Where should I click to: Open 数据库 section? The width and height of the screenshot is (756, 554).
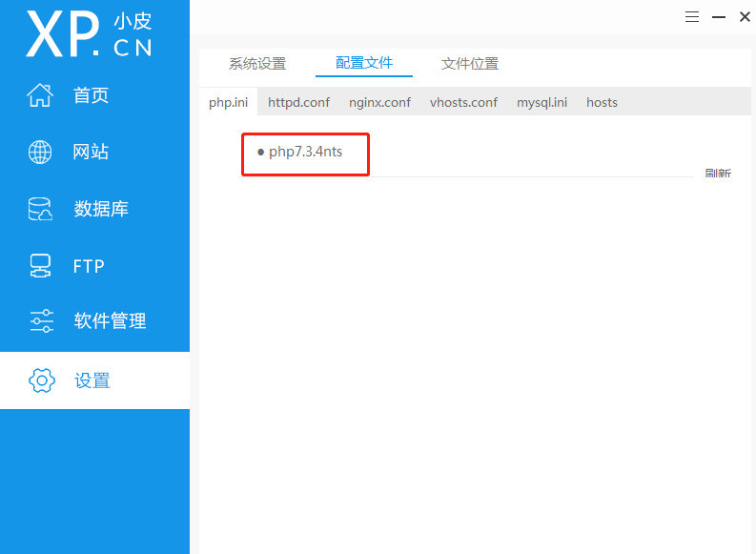[x=101, y=209]
